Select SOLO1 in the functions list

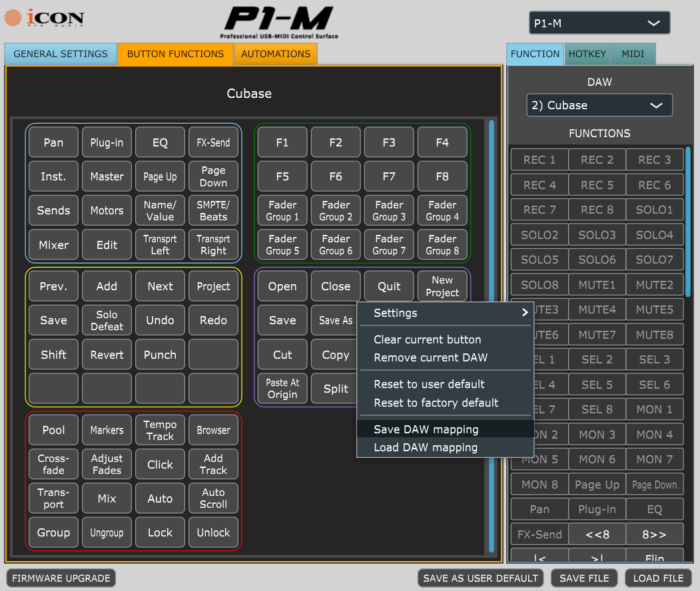655,210
